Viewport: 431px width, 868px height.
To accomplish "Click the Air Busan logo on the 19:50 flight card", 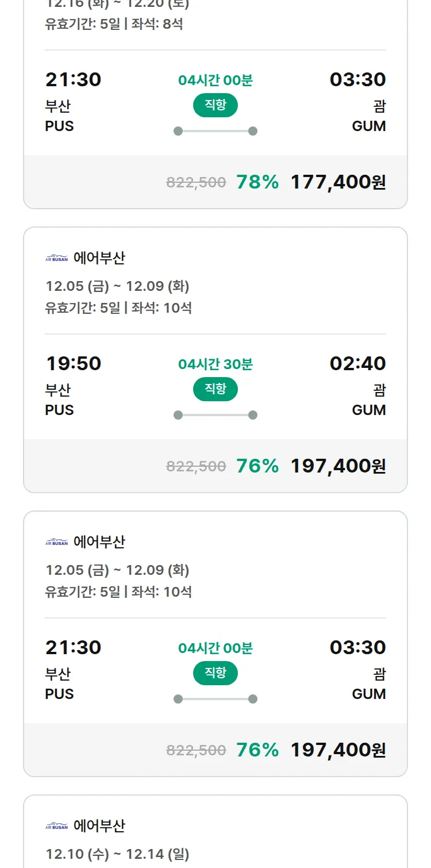I will coord(56,259).
